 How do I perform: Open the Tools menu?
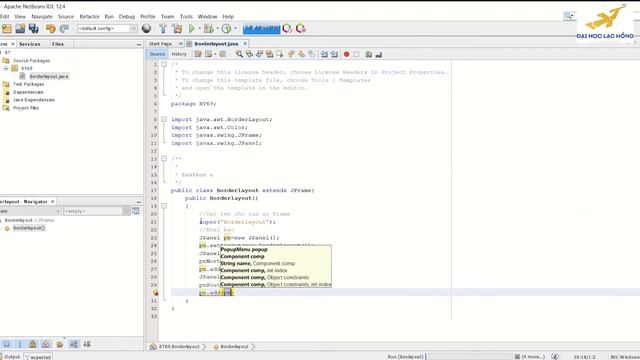(x=186, y=16)
